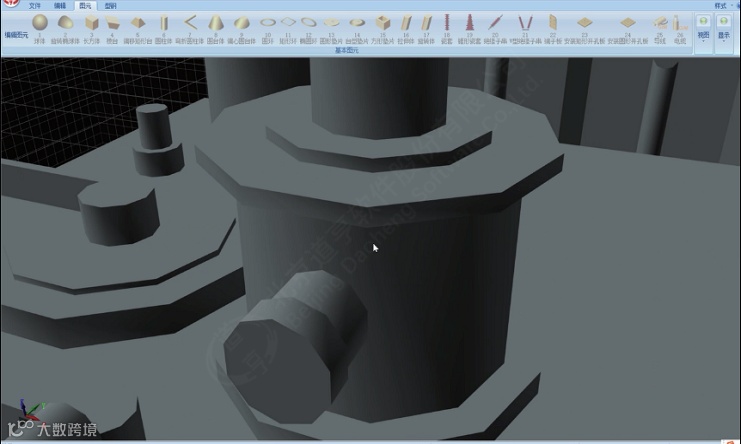Select the rotated ellipsoid primitive number 2
The width and height of the screenshot is (741, 444).
[x=65, y=28]
